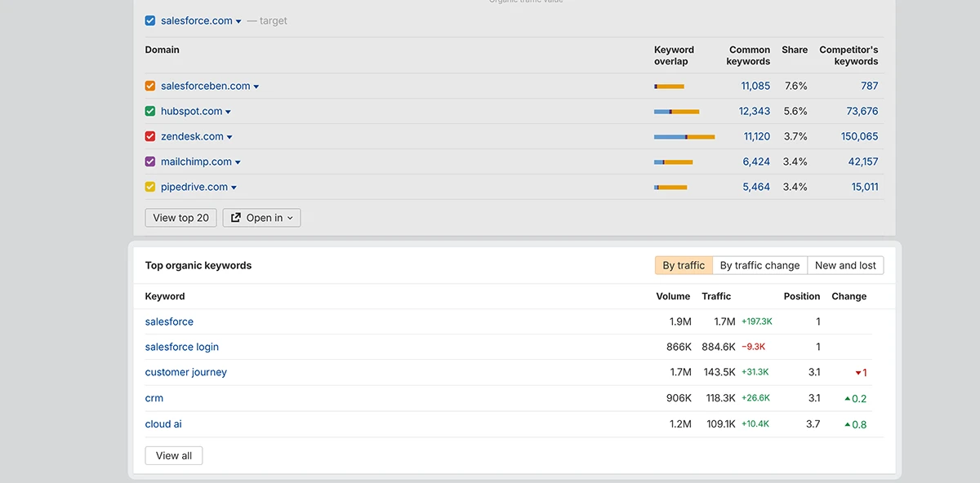Viewport: 980px width, 483px height.
Task: Click the green up 0.8 position change
Action: coord(856,424)
